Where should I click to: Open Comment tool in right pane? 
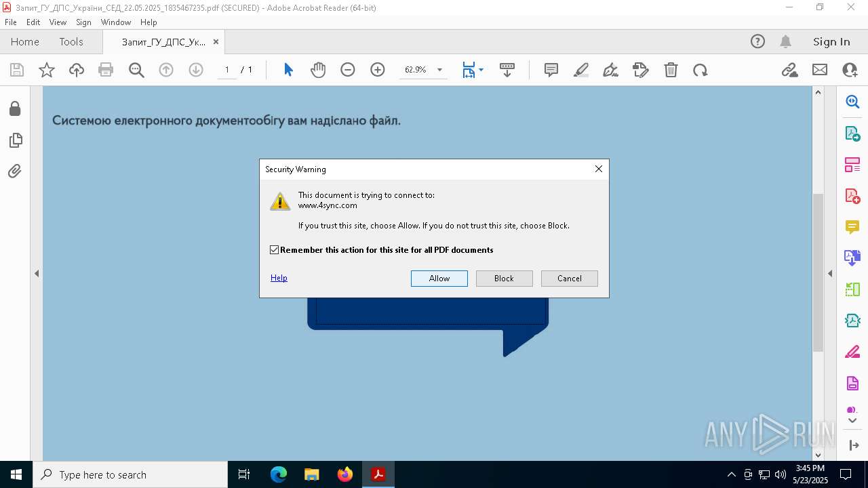[x=852, y=227]
